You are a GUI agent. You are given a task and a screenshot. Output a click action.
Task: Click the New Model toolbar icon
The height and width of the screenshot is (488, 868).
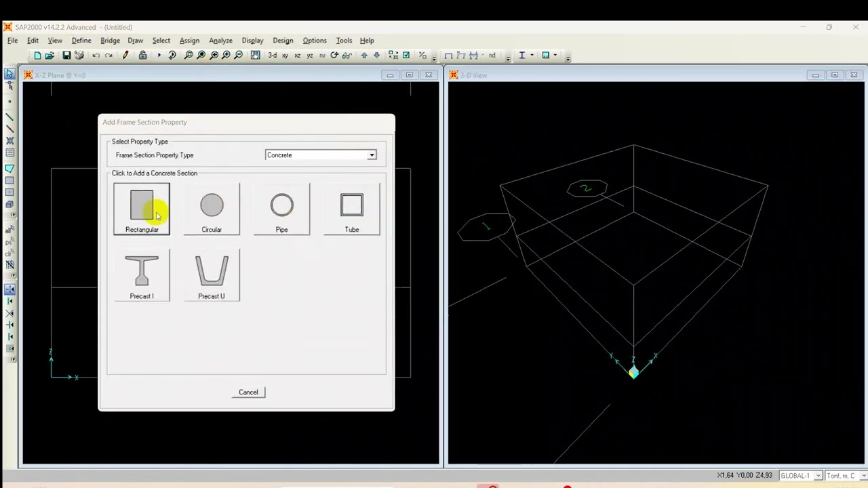click(37, 55)
